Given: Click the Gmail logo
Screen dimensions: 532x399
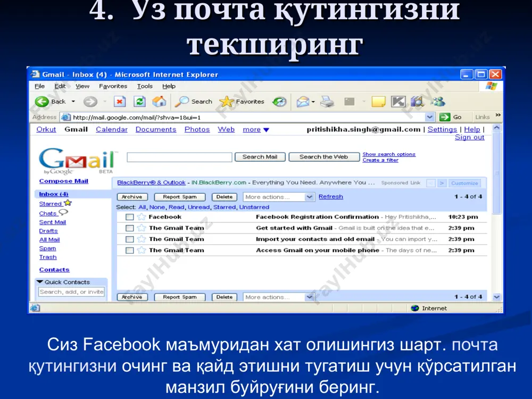Looking at the screenshot, I should (x=77, y=161).
